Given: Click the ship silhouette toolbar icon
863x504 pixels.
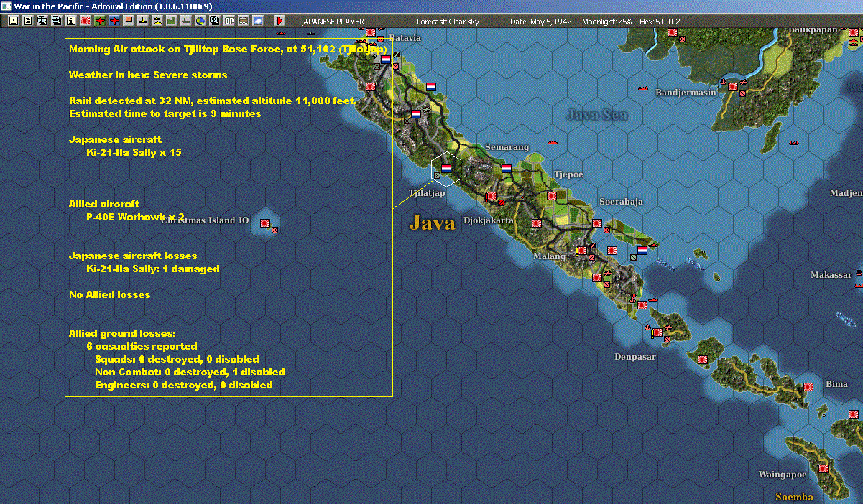Looking at the screenshot, I should (x=186, y=22).
